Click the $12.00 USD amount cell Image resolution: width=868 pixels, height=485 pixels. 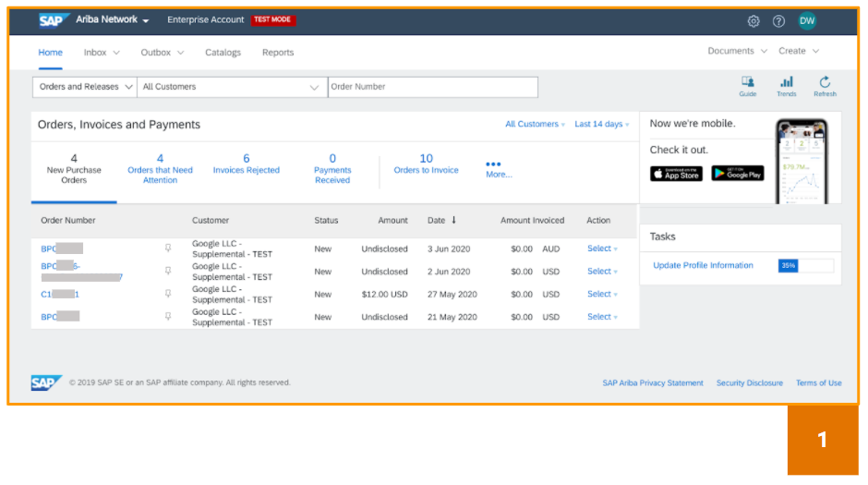point(385,294)
